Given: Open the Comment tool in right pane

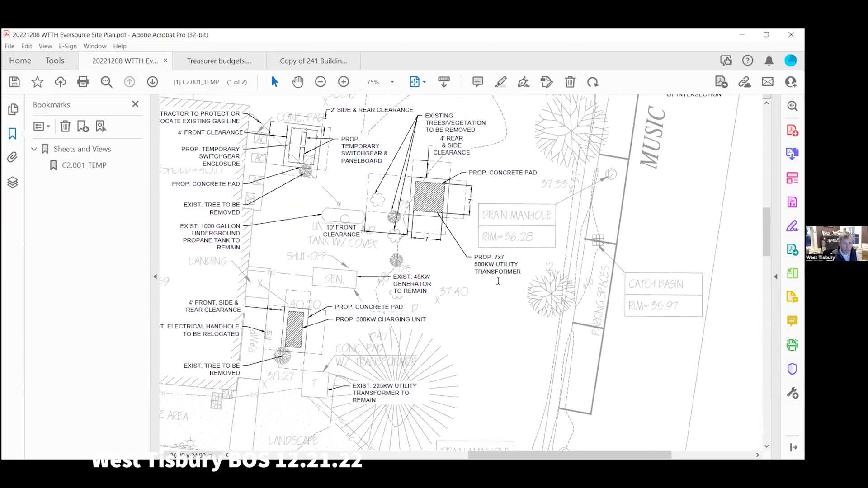Looking at the screenshot, I should click(793, 321).
